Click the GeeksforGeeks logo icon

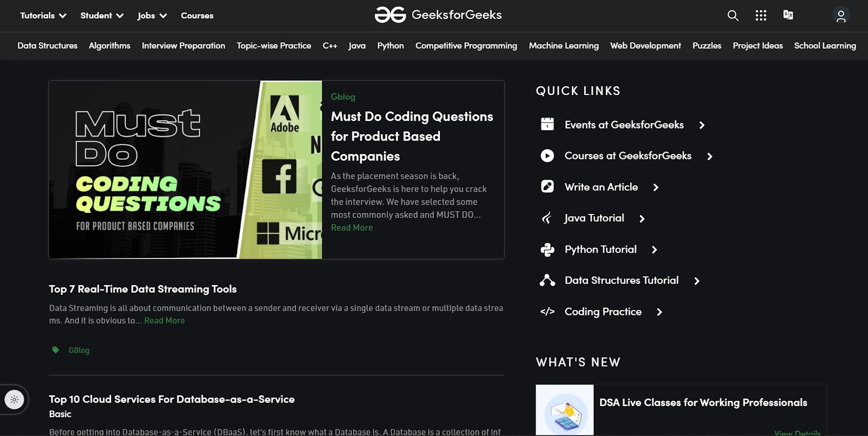(390, 15)
